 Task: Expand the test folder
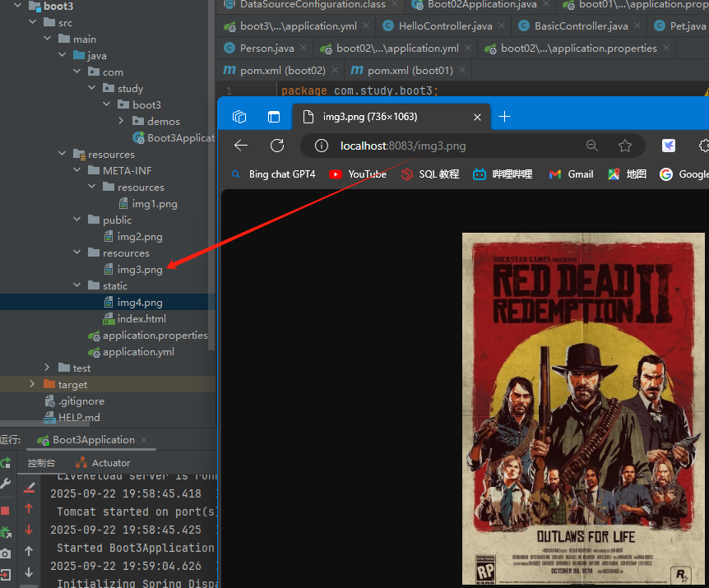[x=48, y=368]
